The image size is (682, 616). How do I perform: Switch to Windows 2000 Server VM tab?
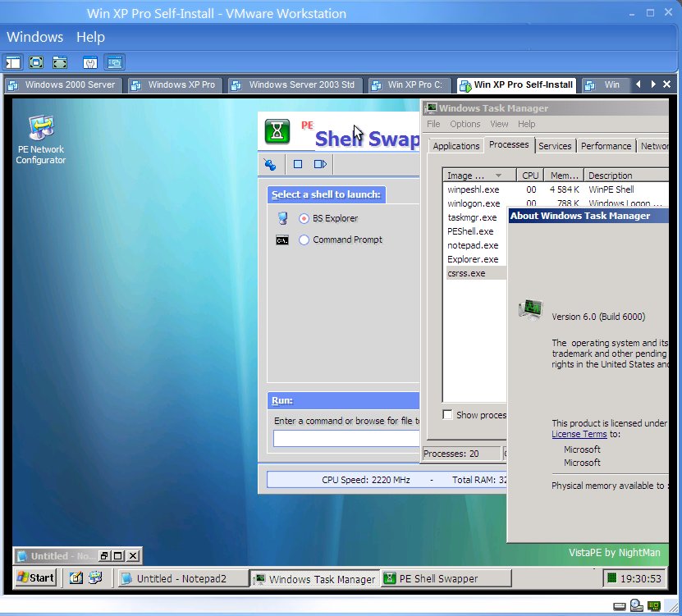[x=63, y=84]
